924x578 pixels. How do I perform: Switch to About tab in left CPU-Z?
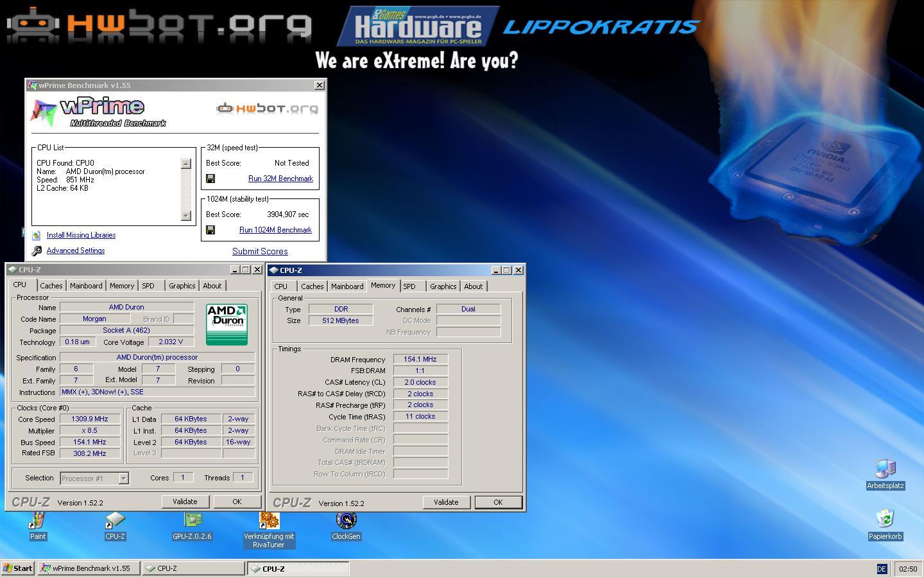(212, 286)
